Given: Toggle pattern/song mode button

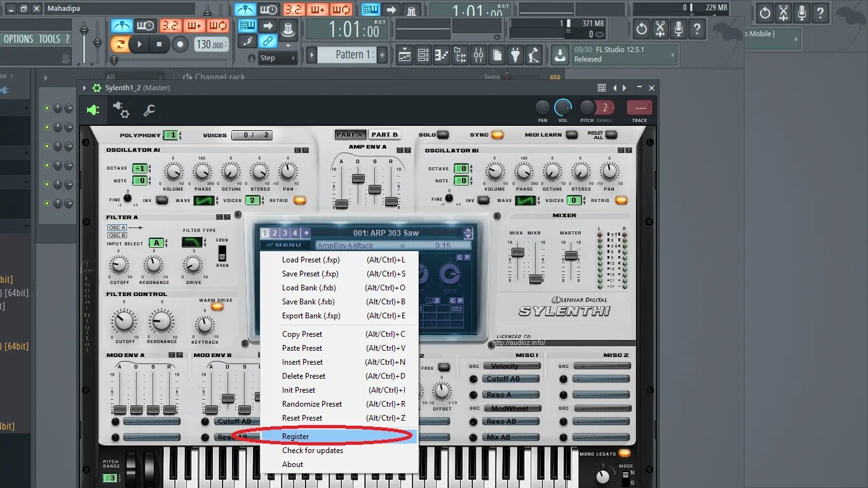Looking at the screenshot, I should tap(119, 44).
